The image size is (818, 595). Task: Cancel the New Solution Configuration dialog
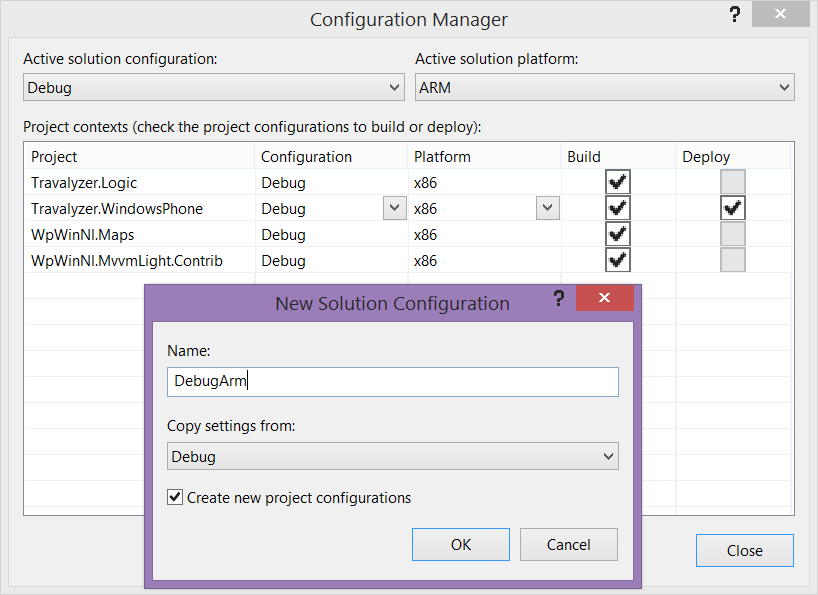click(x=569, y=544)
